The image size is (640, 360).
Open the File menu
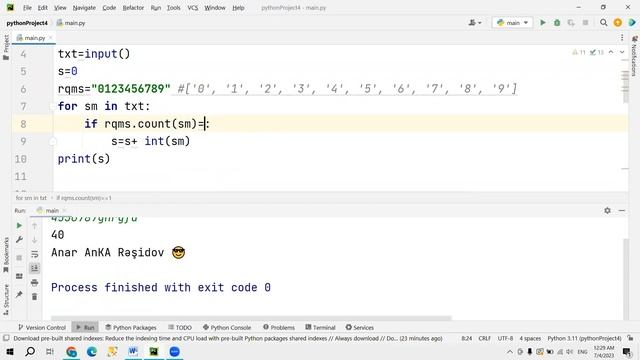(x=27, y=8)
